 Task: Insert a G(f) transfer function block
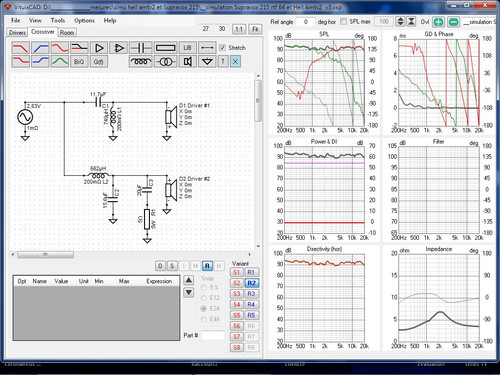point(99,62)
